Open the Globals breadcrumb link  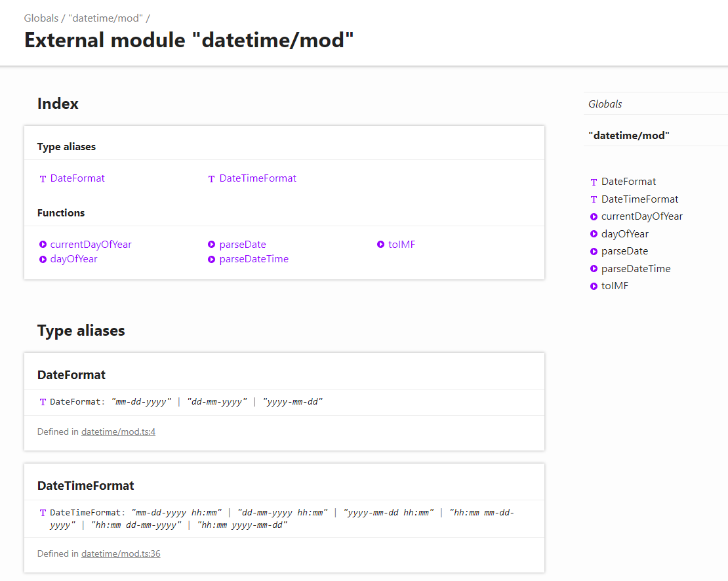click(41, 18)
